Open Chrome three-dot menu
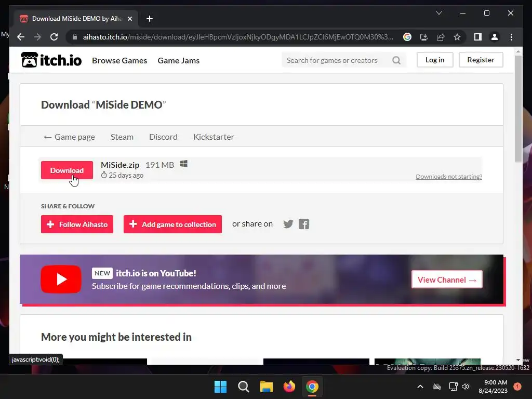 pos(511,37)
